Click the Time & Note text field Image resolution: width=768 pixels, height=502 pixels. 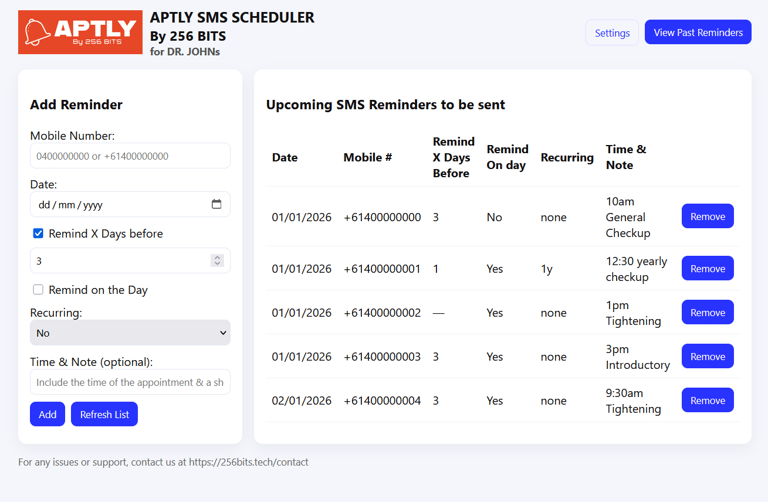coord(130,382)
